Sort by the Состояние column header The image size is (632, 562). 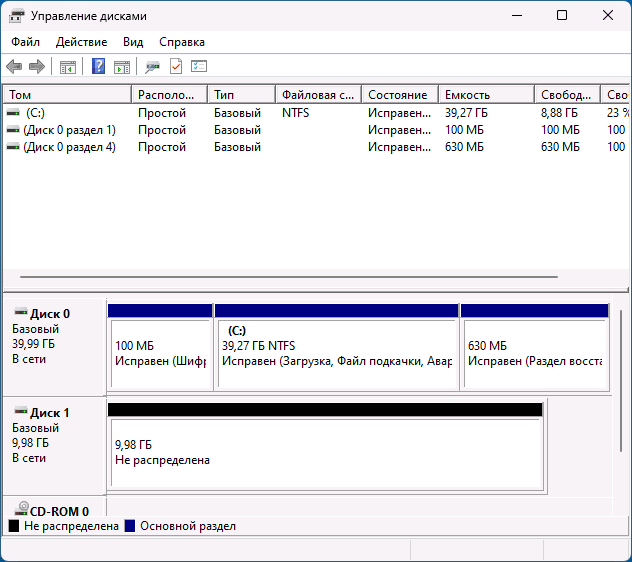coord(400,95)
